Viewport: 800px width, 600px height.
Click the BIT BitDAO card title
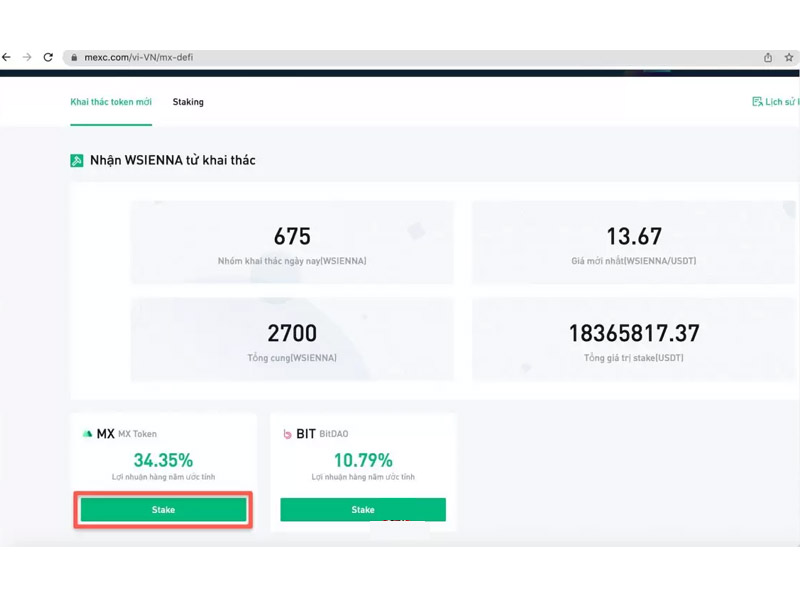point(322,434)
